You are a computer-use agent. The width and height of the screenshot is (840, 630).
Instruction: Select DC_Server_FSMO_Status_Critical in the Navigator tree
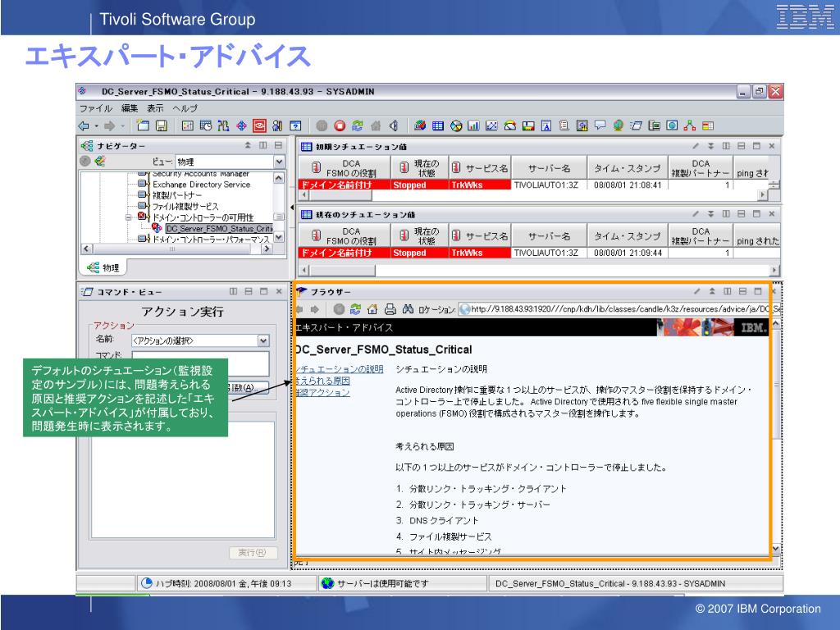point(219,229)
